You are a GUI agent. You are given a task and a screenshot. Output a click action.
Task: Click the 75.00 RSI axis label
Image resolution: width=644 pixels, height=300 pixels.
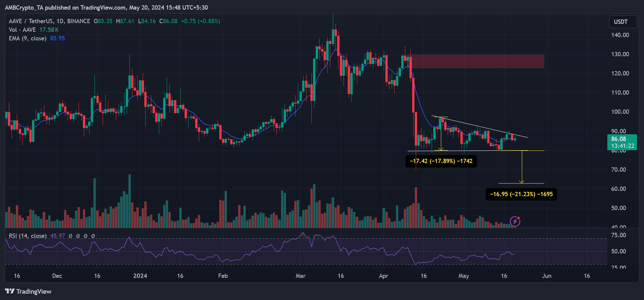coord(619,235)
